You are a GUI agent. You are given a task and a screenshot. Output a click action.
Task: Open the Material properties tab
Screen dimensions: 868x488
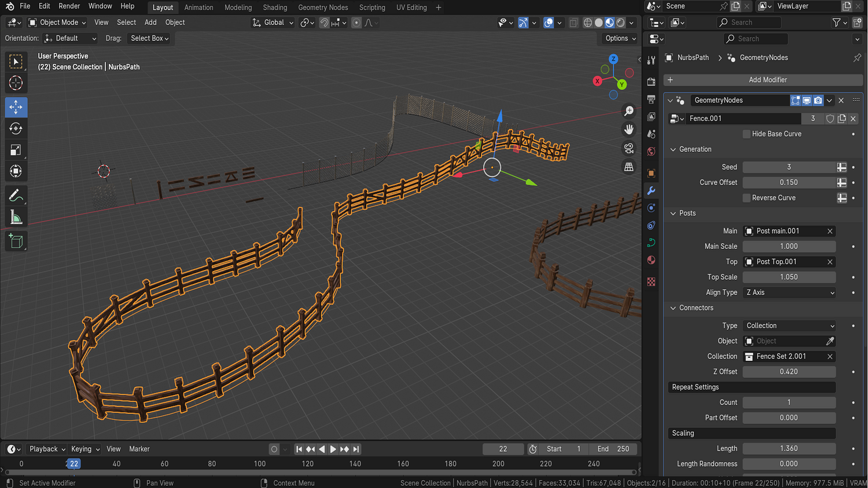click(x=652, y=260)
